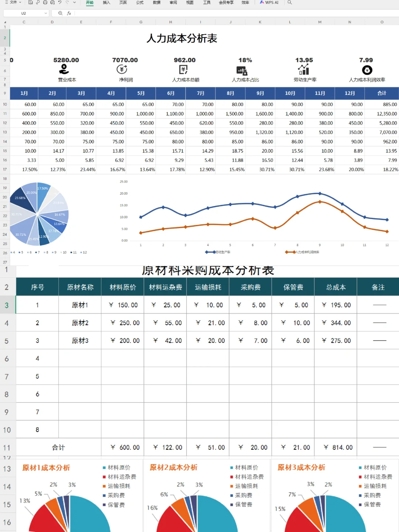Click the fx insert function icon

69,13
